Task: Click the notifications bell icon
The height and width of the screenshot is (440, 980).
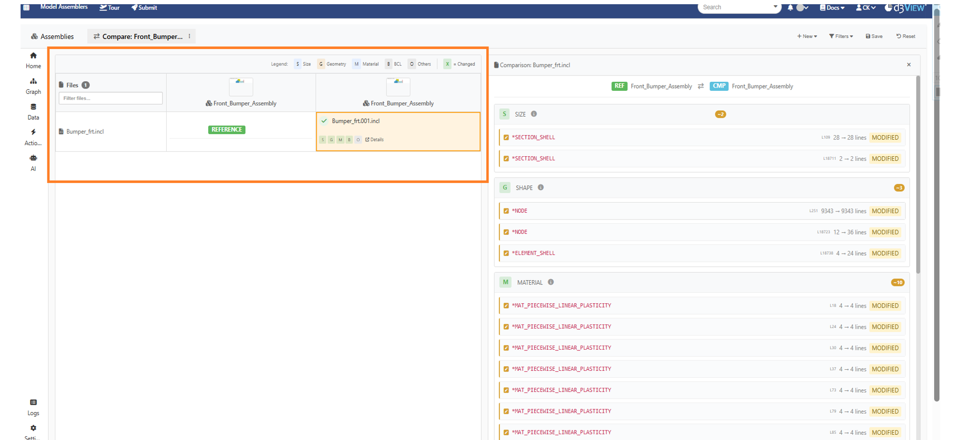Action: pos(790,8)
